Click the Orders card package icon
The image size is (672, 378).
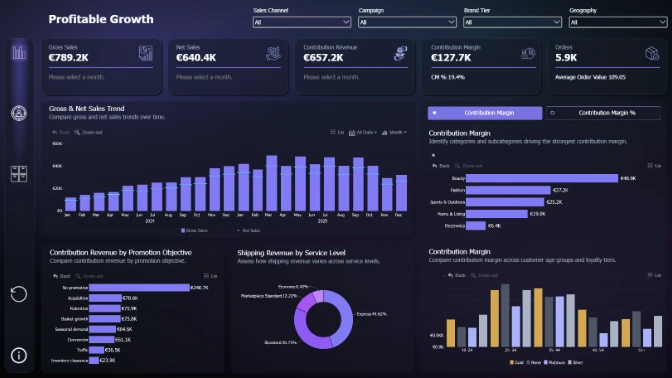pos(652,54)
